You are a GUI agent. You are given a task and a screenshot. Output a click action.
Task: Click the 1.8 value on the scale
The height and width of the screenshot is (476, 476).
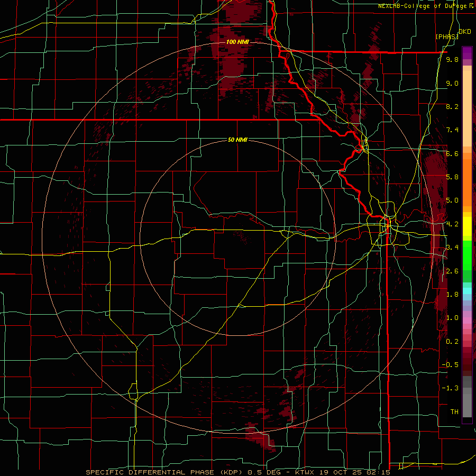[x=452, y=295]
